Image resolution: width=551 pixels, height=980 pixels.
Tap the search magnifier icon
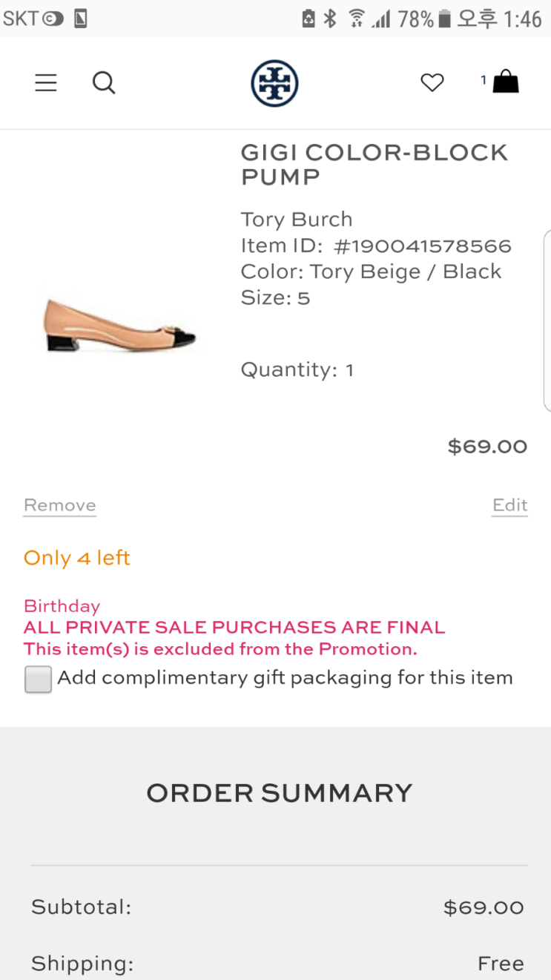click(x=104, y=82)
